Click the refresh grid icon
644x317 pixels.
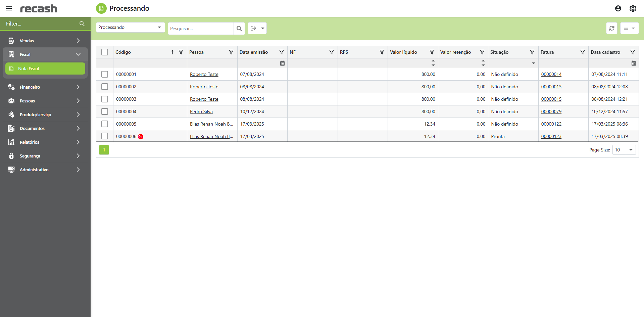(611, 28)
